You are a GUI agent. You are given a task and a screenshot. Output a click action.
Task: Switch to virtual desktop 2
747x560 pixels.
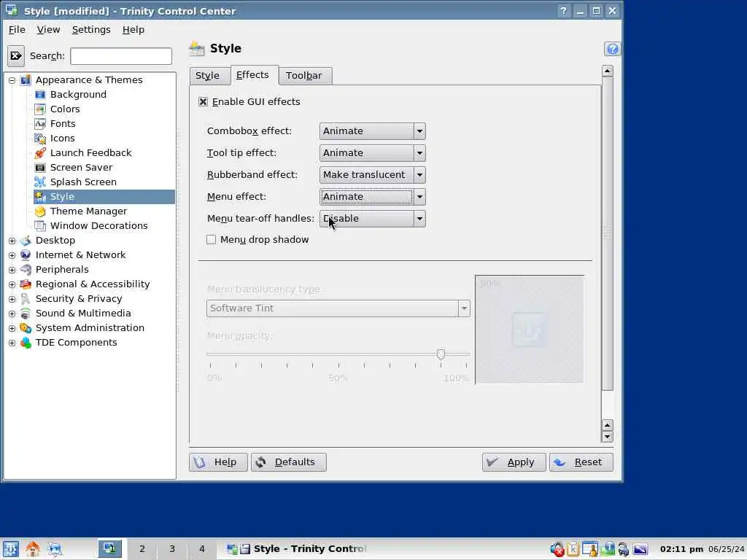pyautogui.click(x=142, y=549)
